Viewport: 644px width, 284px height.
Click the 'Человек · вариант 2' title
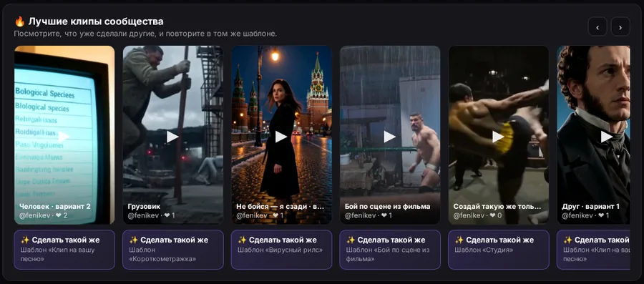tap(54, 207)
